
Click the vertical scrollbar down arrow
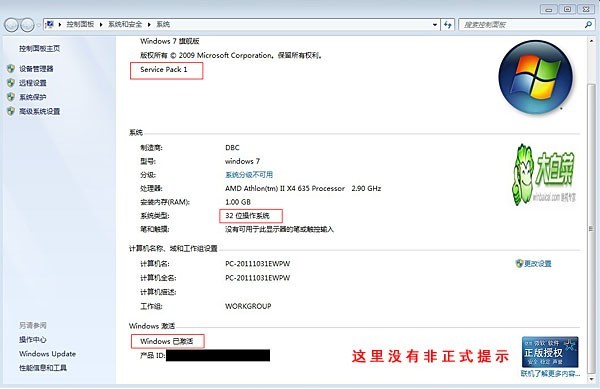tap(592, 379)
